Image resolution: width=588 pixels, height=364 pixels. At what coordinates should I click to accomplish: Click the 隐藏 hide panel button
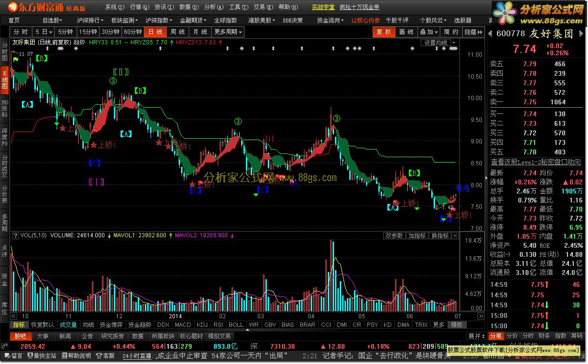tap(473, 32)
